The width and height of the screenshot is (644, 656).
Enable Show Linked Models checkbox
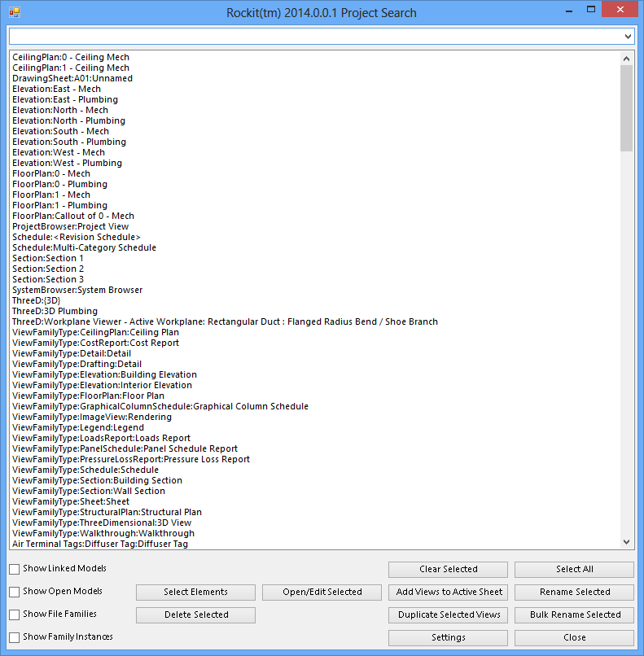click(14, 569)
